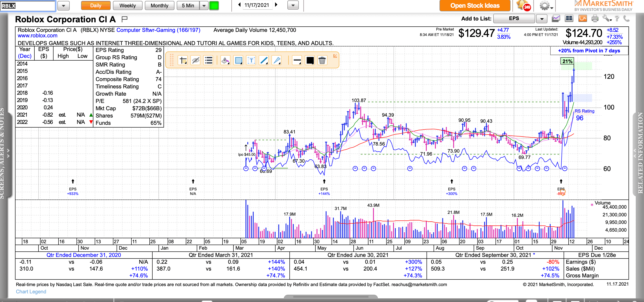This screenshot has width=644, height=302.
Task: Click the RBLX symbol input field
Action: 28,5
